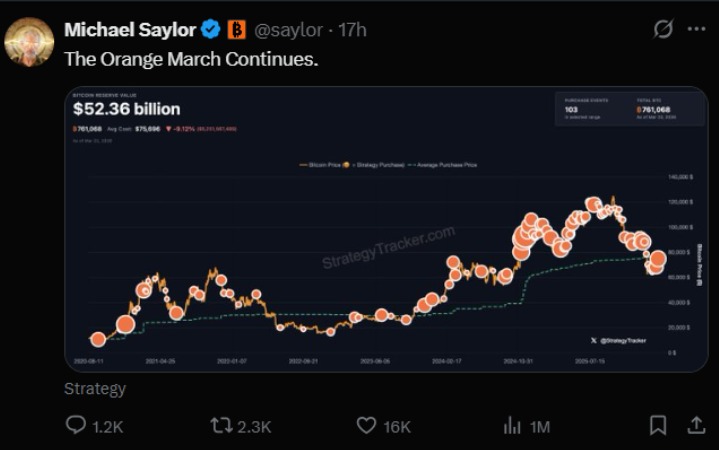Click the tweet text 'The Orange March Continues.'

(191, 59)
